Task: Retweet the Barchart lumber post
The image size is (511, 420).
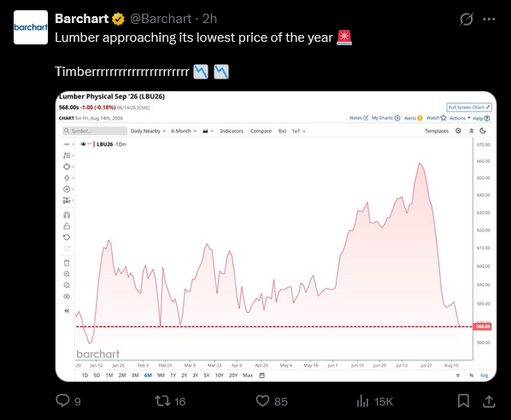Action: (162, 400)
